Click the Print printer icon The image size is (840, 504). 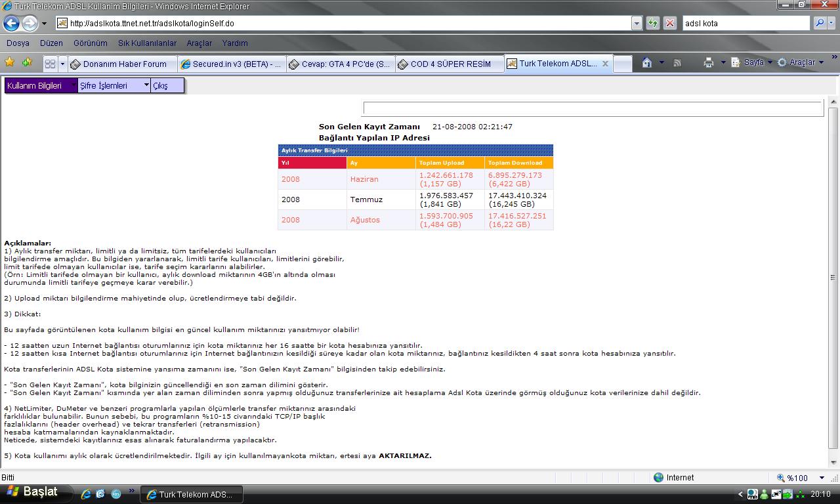pyautogui.click(x=709, y=62)
